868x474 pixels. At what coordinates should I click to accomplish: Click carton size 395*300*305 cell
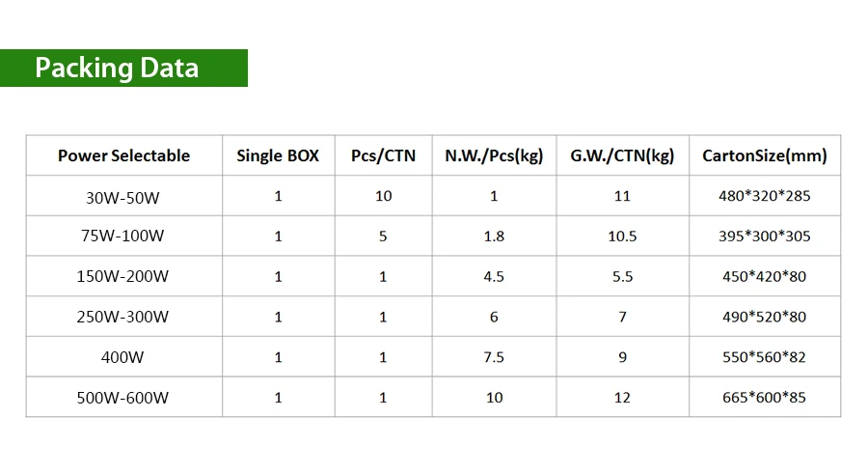tap(765, 237)
